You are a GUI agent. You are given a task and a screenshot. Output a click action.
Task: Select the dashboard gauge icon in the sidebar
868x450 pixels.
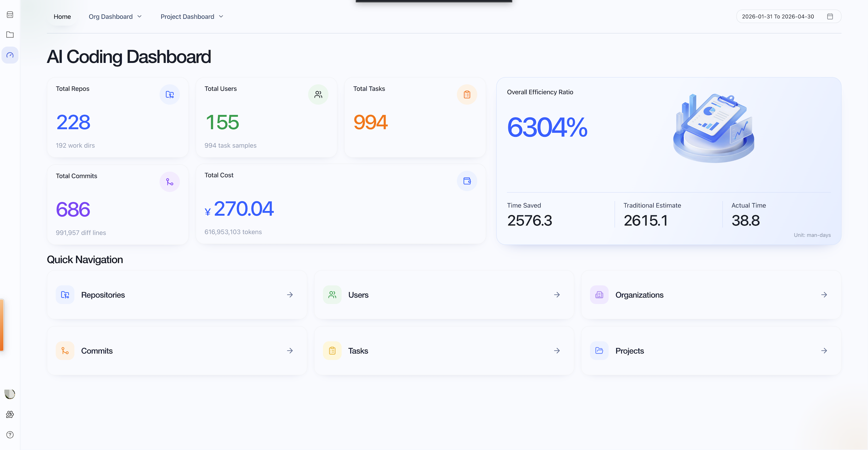[10, 55]
